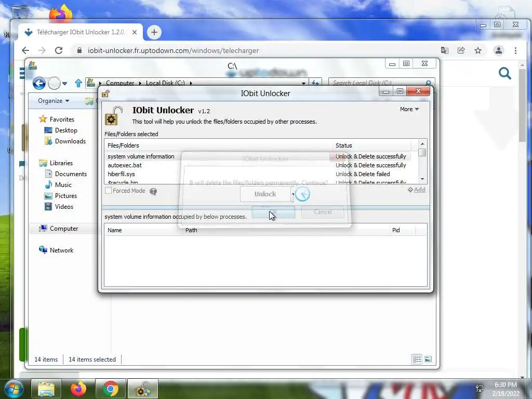The image size is (532, 399).
Task: Open the Explorer recent locations dropdown
Action: click(65, 83)
